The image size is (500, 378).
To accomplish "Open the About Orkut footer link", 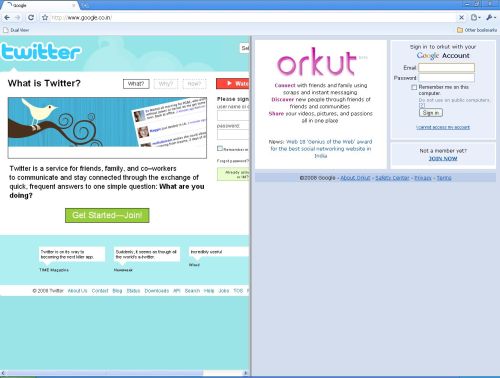I will [x=355, y=178].
